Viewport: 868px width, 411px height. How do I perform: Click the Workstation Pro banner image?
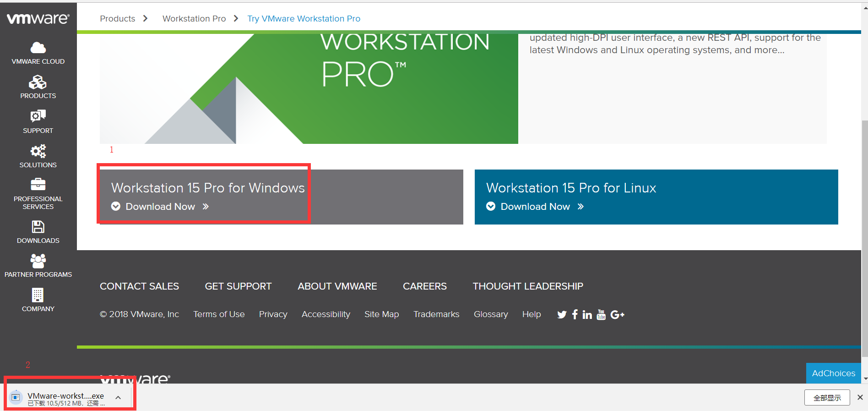click(309, 89)
